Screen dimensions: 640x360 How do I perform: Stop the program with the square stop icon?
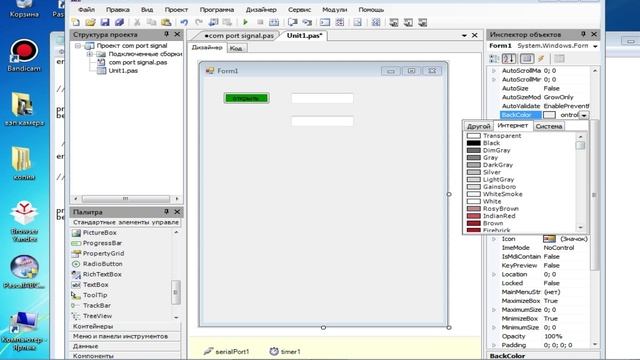(x=260, y=22)
